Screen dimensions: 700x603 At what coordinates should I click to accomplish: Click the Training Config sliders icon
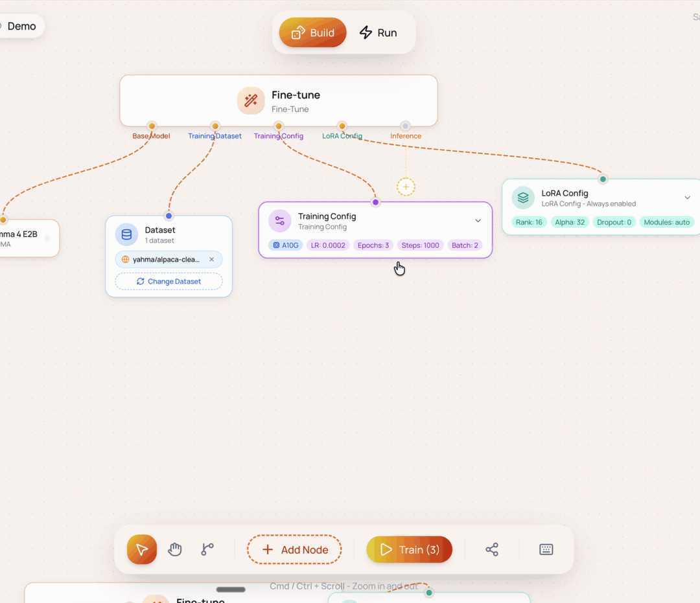click(x=280, y=221)
